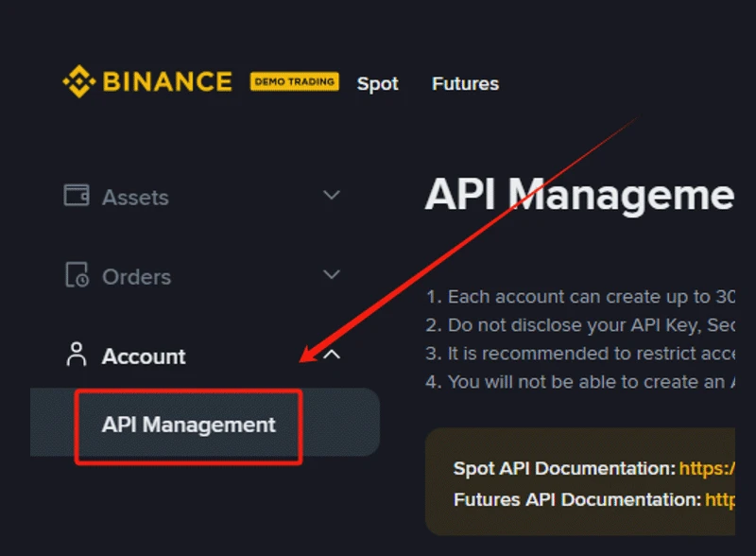
Task: Click the Demo Trading badge
Action: tap(295, 81)
